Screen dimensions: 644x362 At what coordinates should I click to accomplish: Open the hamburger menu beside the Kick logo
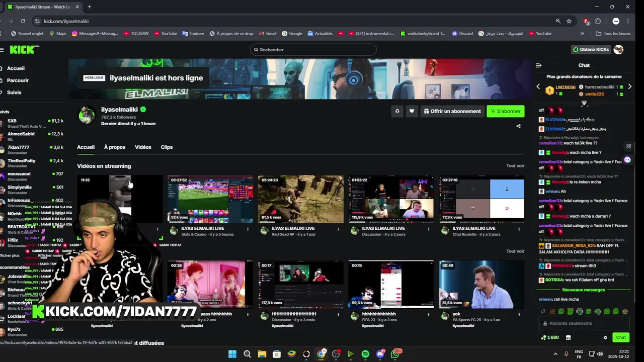pos(2,49)
